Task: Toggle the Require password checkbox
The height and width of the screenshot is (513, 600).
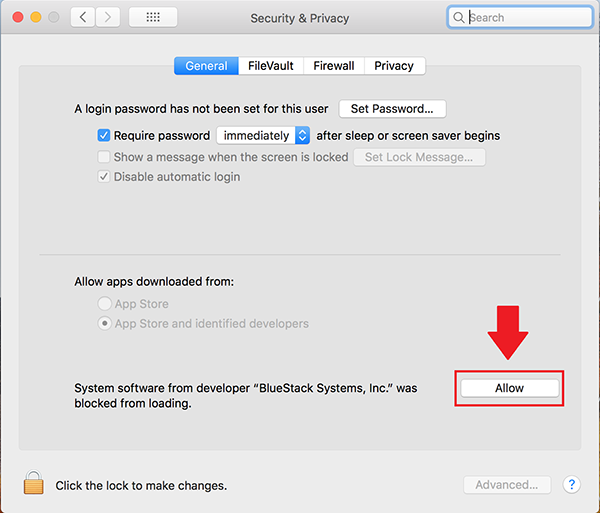Action: coord(104,135)
